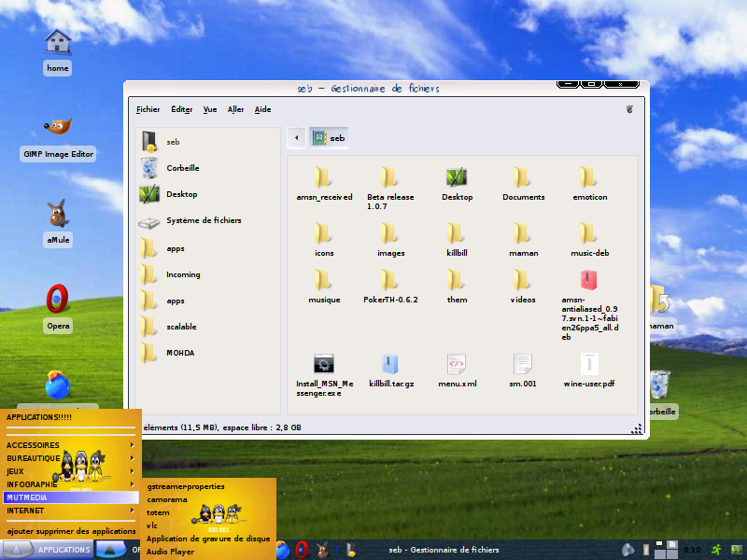747x560 pixels.
Task: Click the Opera desktop icon
Action: (x=58, y=309)
